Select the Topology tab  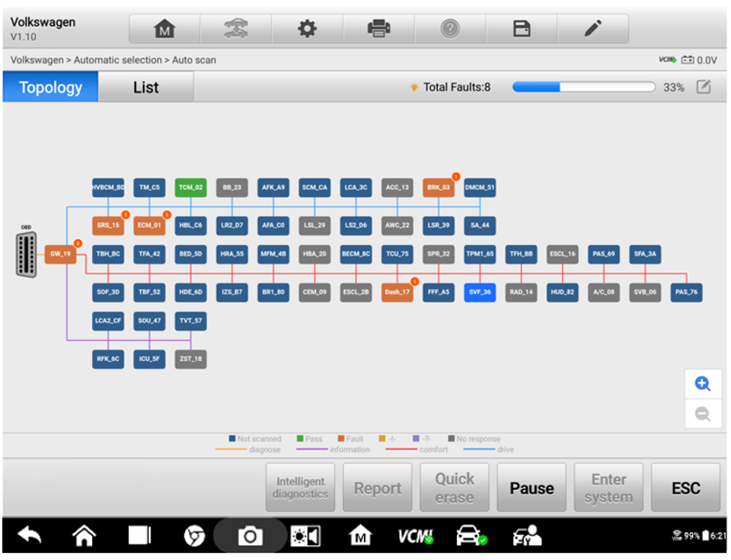(x=50, y=87)
